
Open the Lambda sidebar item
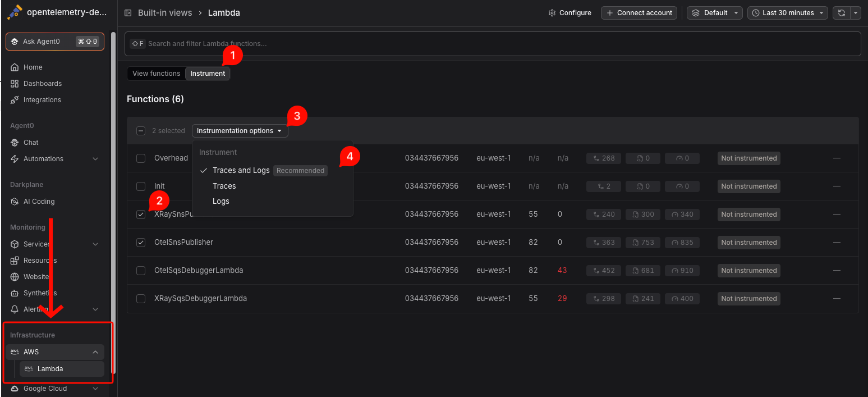[x=62, y=369]
